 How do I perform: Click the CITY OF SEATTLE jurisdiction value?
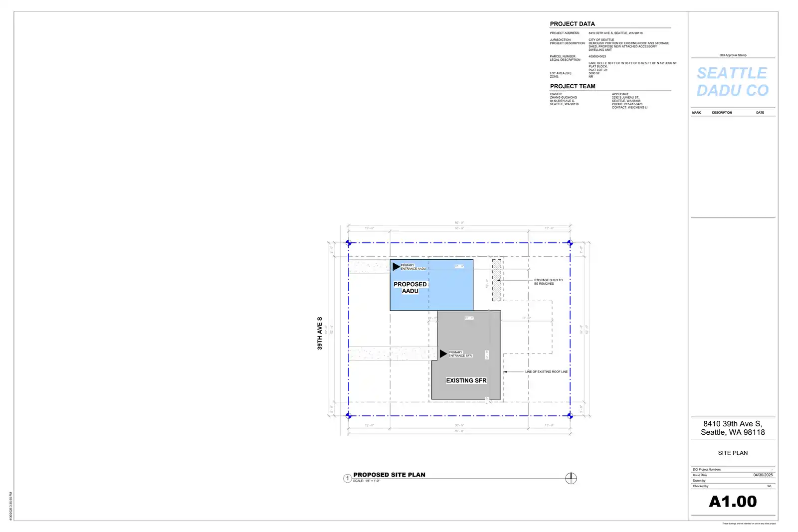601,40
